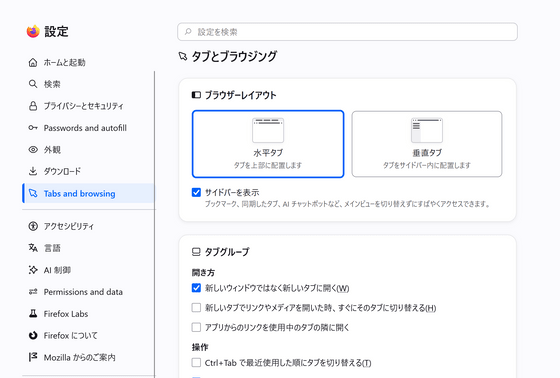The height and width of the screenshot is (378, 560).
Task: Click the cursor icon beside タブとブラウジング heading
Action: click(x=183, y=56)
